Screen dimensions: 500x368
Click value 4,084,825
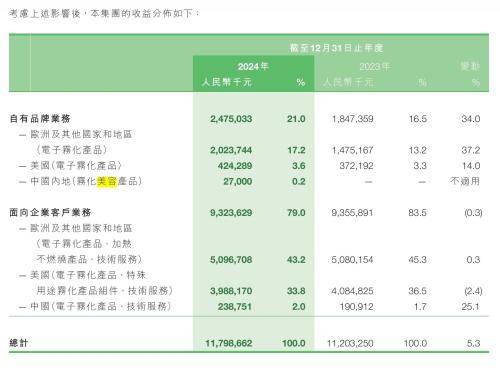(352, 291)
